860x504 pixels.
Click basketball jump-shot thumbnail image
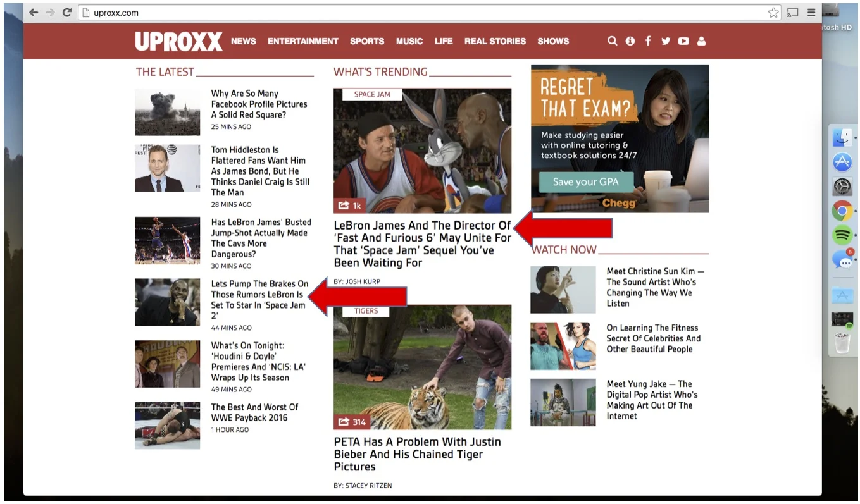(x=168, y=240)
